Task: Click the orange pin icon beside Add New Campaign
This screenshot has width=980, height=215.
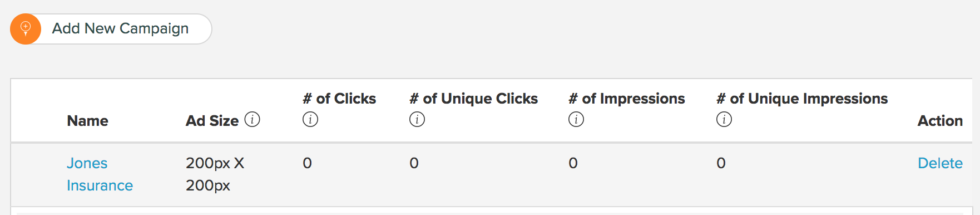Action: click(x=26, y=29)
